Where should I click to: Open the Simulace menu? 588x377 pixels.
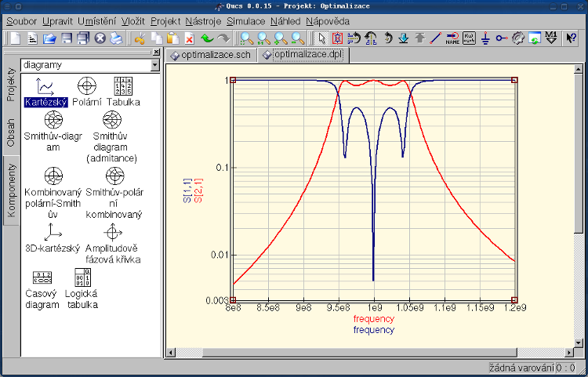(245, 20)
